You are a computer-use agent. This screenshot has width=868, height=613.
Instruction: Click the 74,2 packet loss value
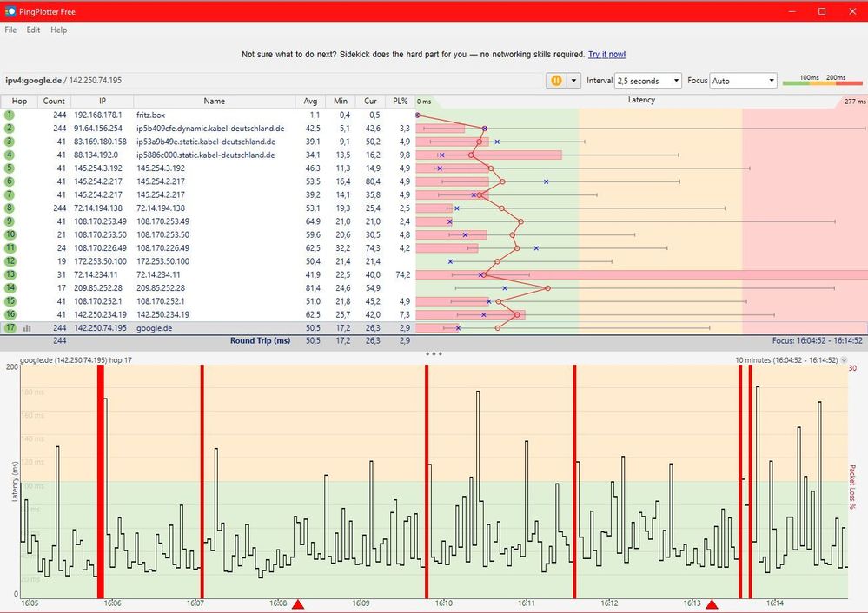point(403,274)
